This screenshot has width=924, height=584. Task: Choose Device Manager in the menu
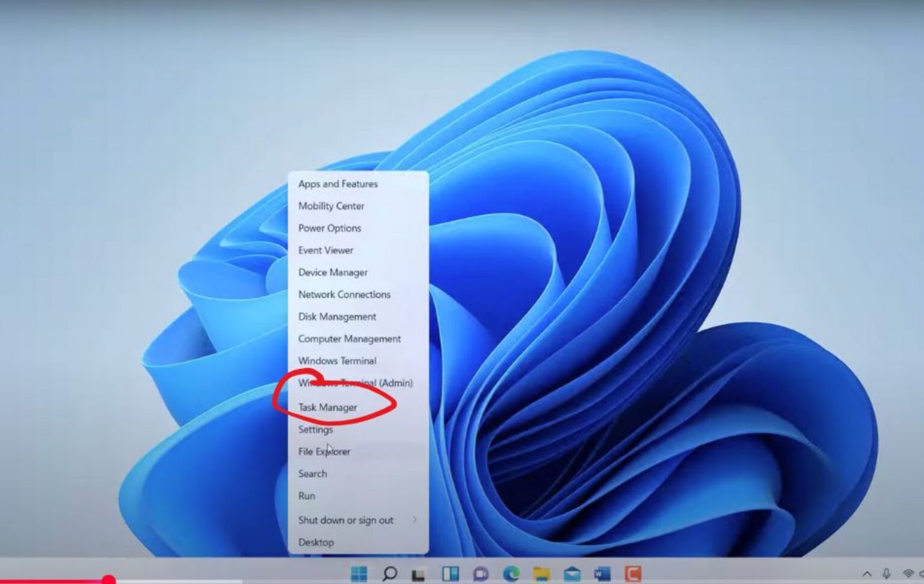click(333, 272)
